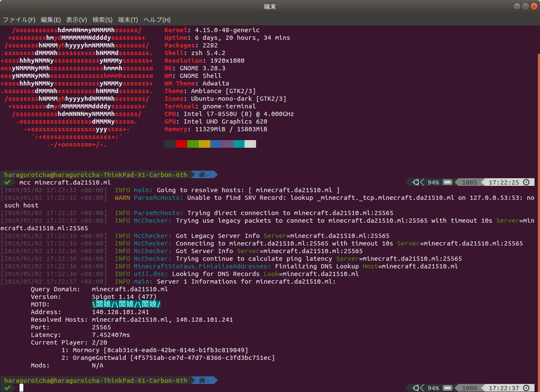540x392 pixels.
Task: Close the 端末 window
Action: 533,6
